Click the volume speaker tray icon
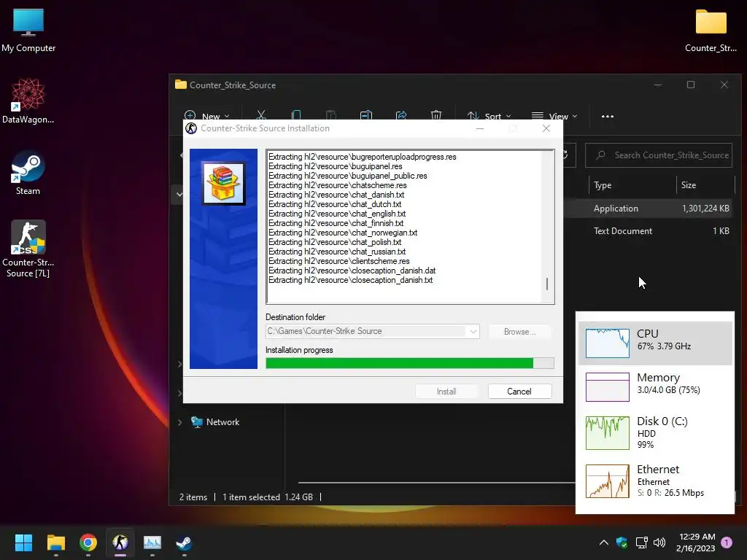 pyautogui.click(x=659, y=542)
